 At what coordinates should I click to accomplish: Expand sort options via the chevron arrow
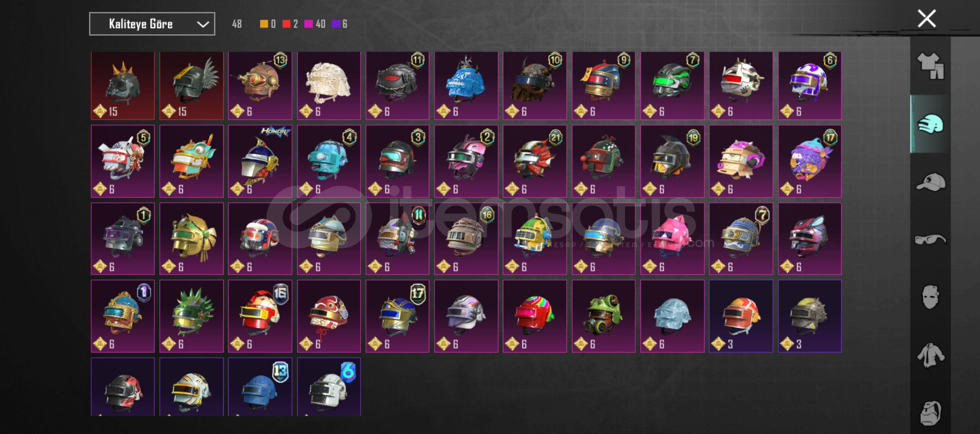203,25
